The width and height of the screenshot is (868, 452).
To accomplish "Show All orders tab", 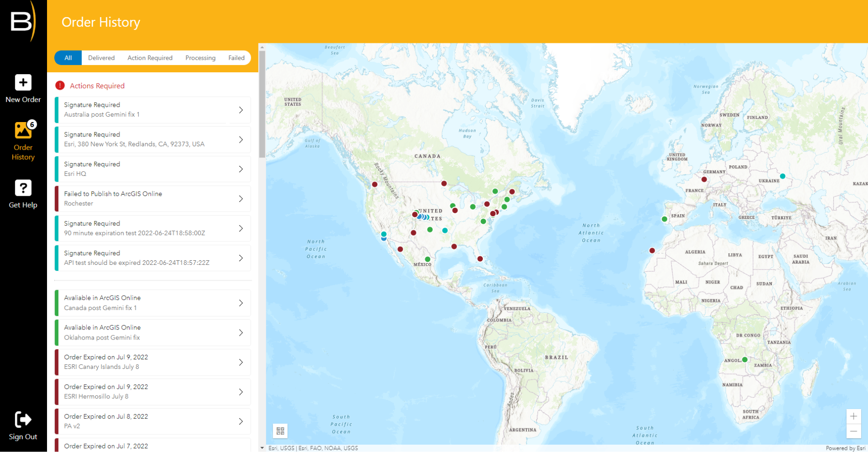I will click(68, 58).
